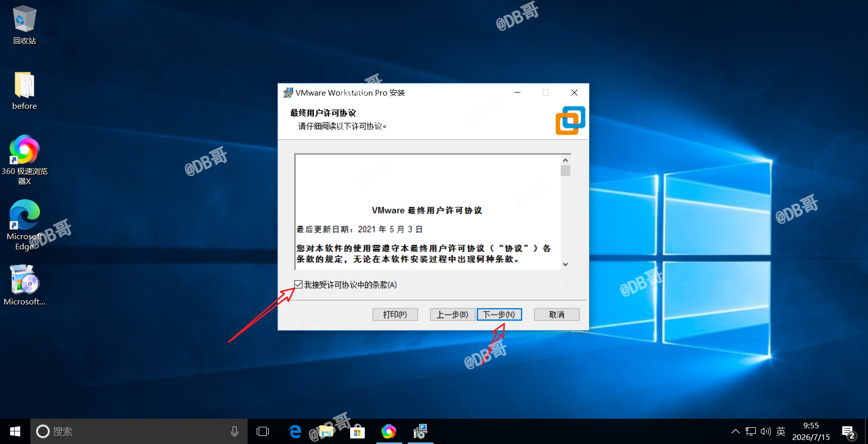The width and height of the screenshot is (868, 444).
Task: Close the VMware installer window
Action: 574,93
